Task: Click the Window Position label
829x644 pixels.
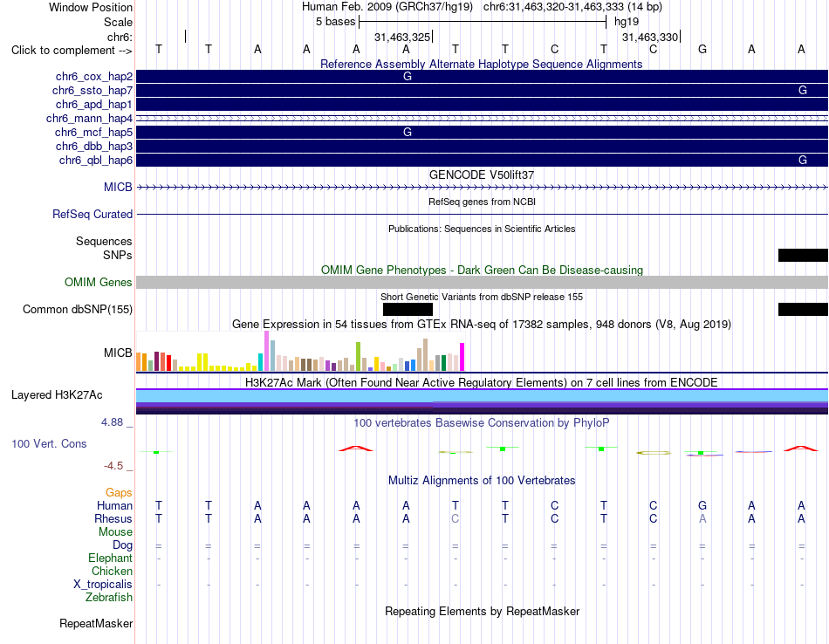Action: click(x=91, y=7)
